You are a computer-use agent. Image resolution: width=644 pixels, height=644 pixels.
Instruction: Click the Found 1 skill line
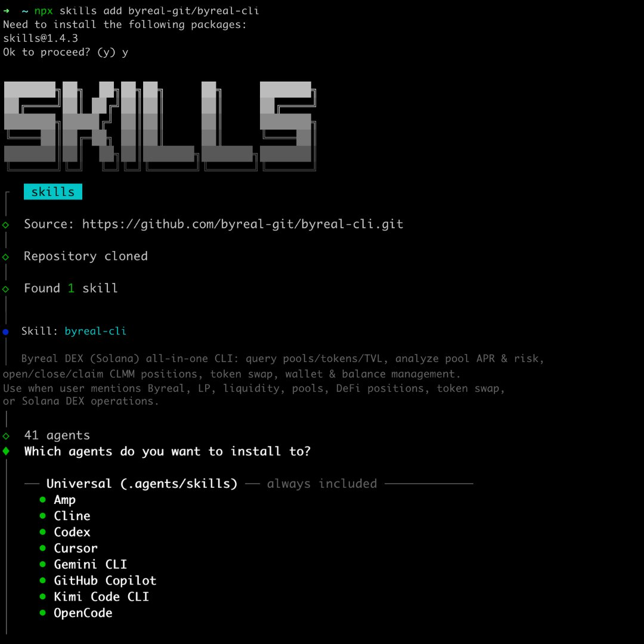tap(70, 289)
